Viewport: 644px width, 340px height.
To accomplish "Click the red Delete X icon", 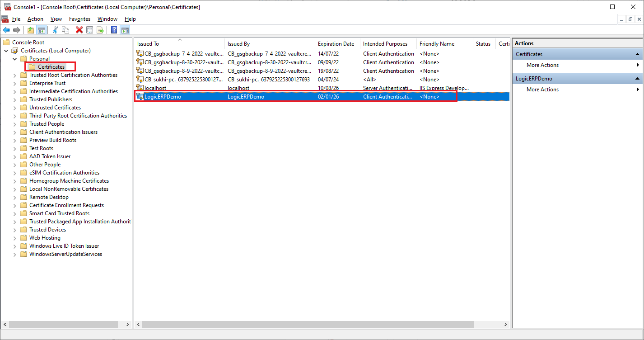I will click(x=79, y=30).
